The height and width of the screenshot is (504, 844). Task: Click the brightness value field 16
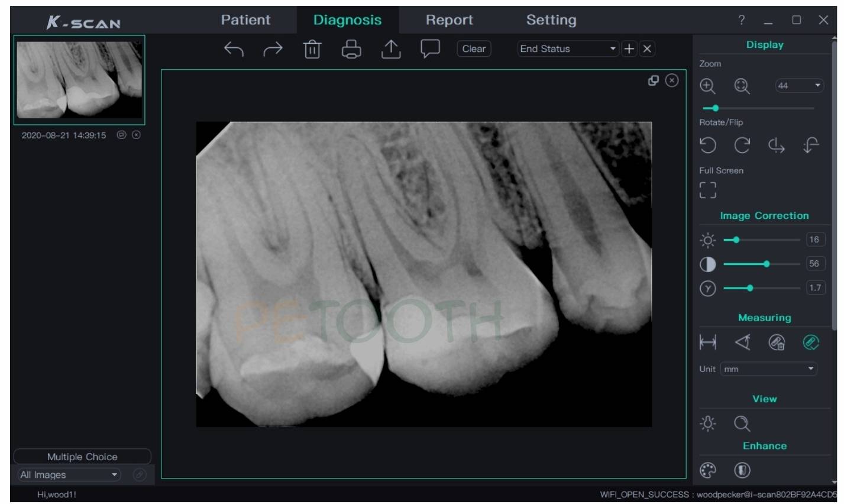click(814, 240)
